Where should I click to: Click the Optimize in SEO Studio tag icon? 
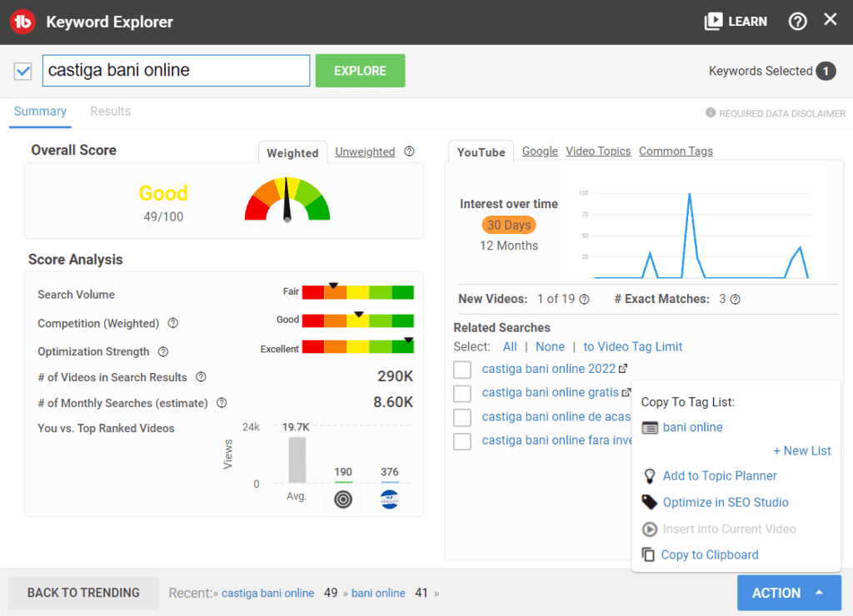click(650, 502)
